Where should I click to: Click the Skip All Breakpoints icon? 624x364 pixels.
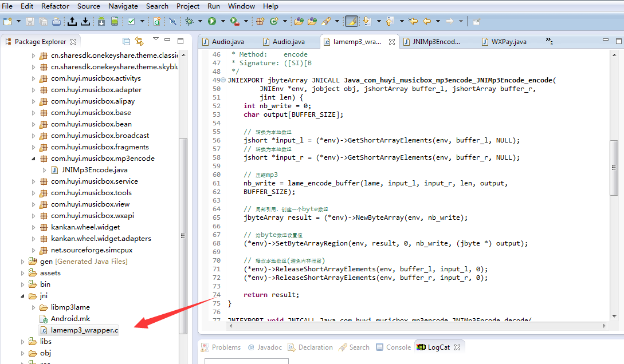[x=172, y=21]
